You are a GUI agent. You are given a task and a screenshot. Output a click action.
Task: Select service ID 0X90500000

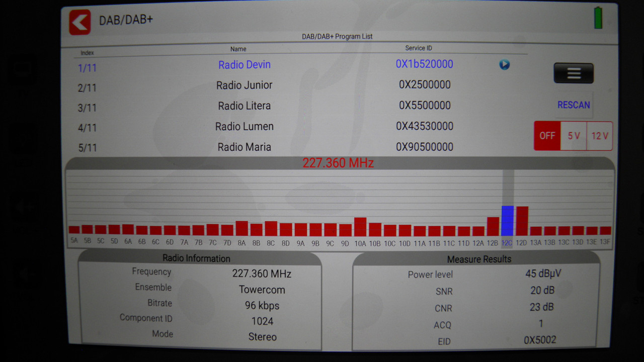coord(424,147)
